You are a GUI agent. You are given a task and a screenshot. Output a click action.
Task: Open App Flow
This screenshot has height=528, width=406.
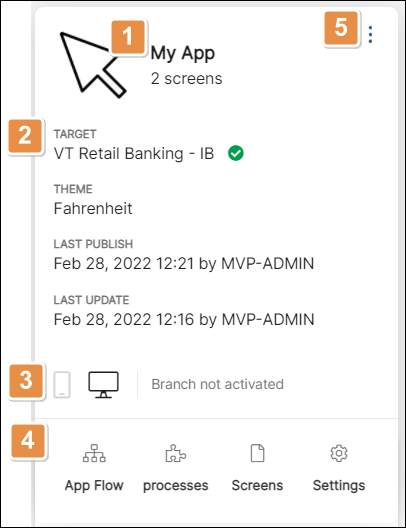tap(94, 468)
